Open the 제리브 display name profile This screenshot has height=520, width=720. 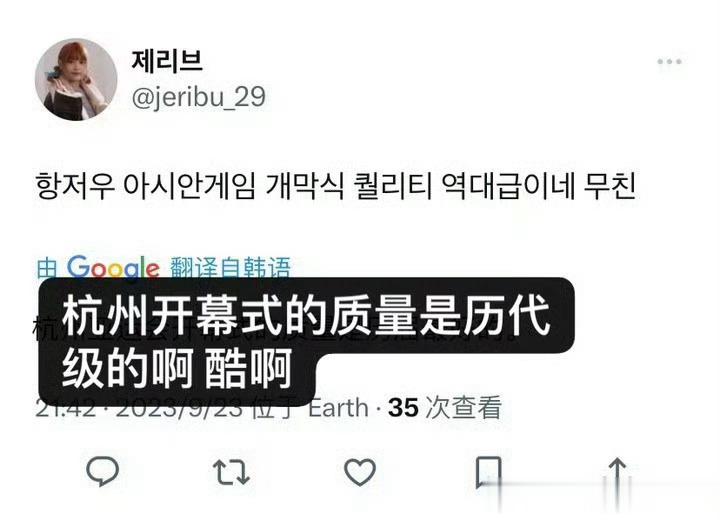point(167,60)
